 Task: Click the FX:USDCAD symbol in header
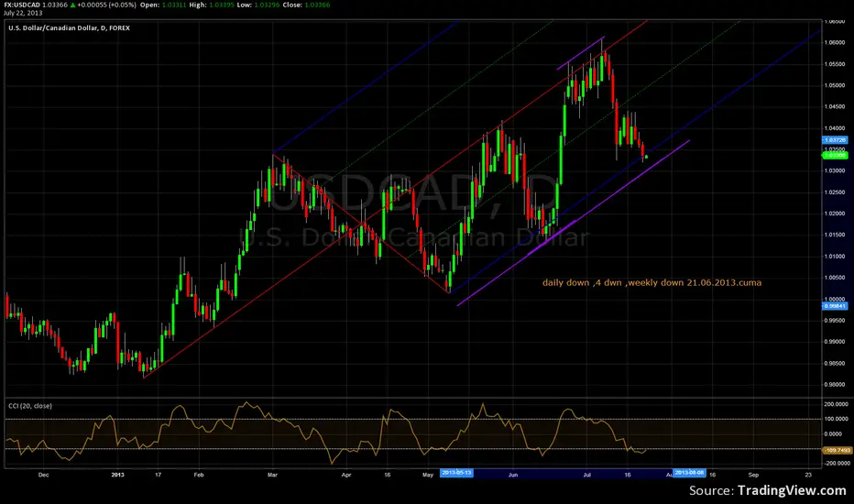coord(22,5)
